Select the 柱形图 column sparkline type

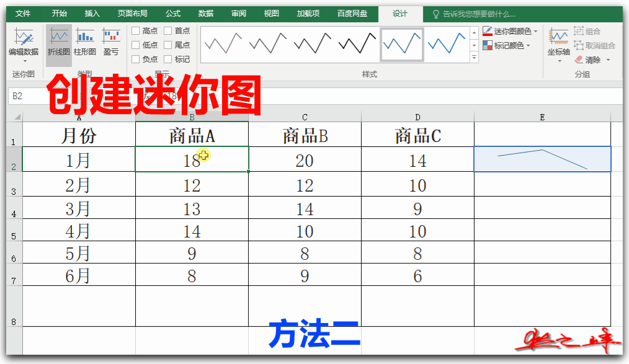pos(84,42)
